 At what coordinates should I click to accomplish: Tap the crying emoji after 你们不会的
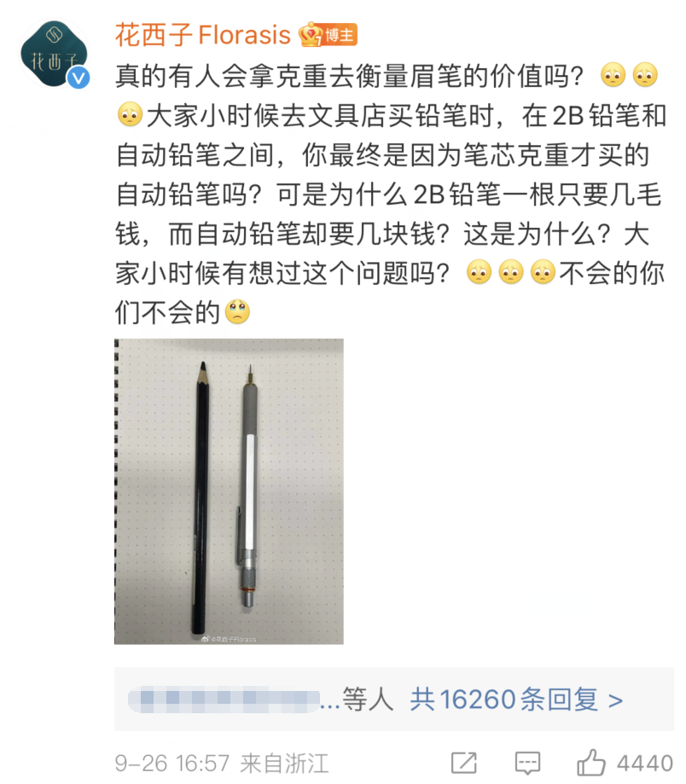pos(237,311)
